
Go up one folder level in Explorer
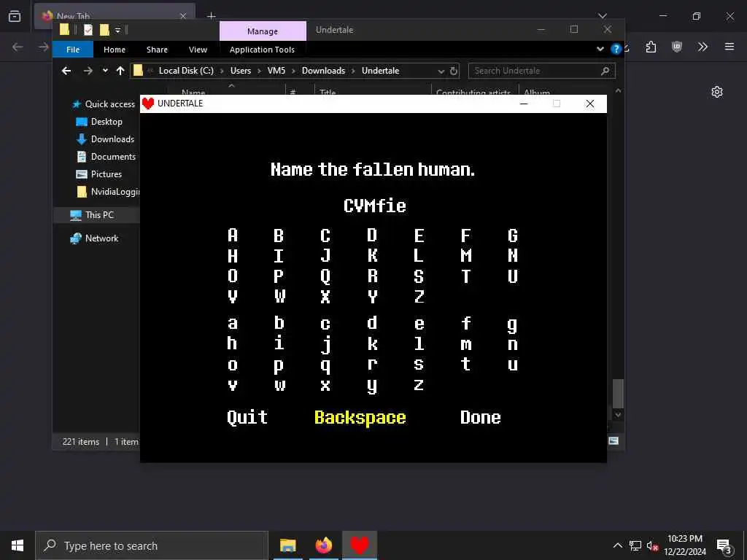120,71
